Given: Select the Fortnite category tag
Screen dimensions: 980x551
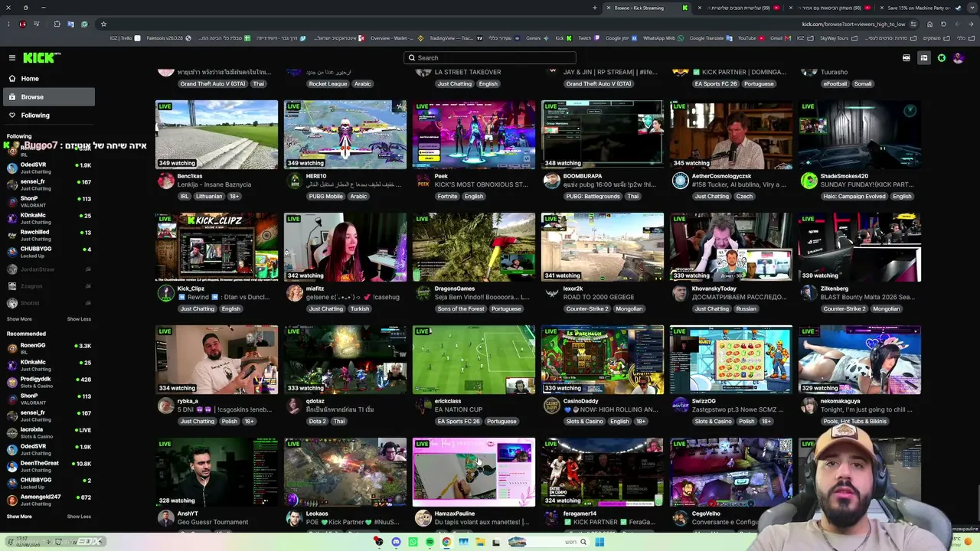Looking at the screenshot, I should (x=446, y=197).
